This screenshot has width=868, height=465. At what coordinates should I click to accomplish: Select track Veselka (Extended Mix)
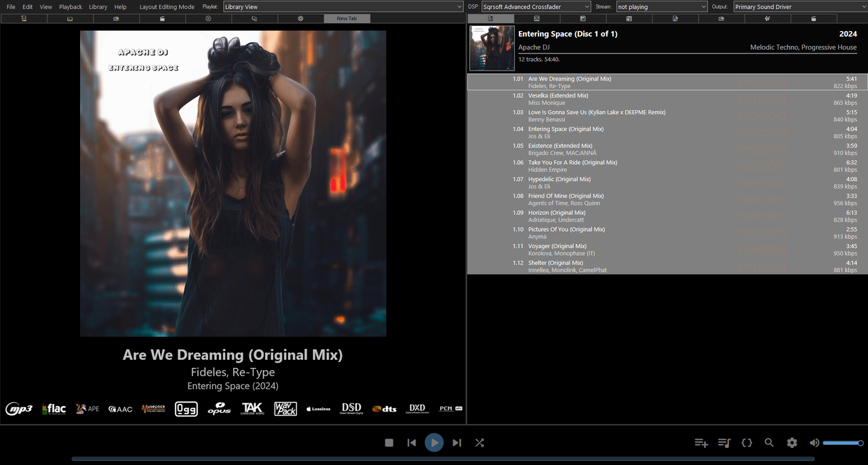667,99
